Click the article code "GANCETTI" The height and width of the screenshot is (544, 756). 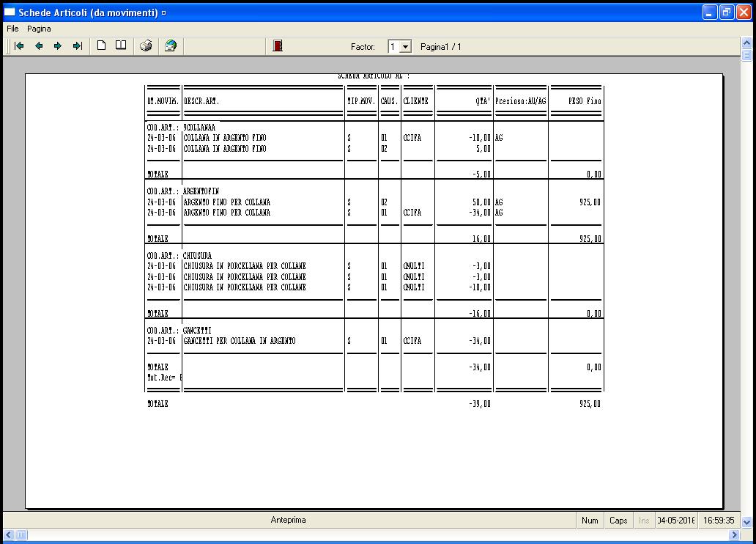tap(197, 330)
